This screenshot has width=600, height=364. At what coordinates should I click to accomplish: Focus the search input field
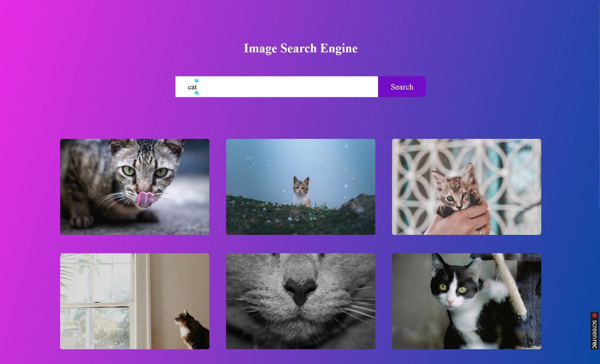(x=275, y=86)
